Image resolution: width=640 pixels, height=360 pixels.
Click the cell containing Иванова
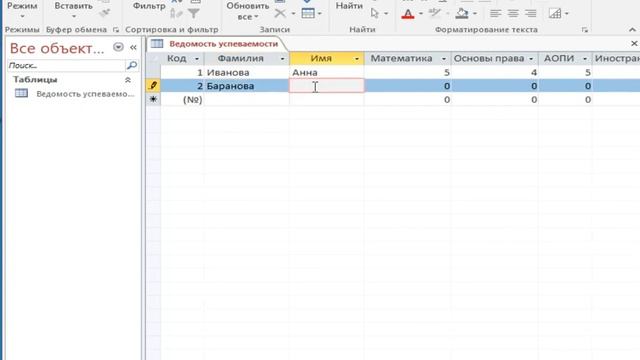(247, 72)
